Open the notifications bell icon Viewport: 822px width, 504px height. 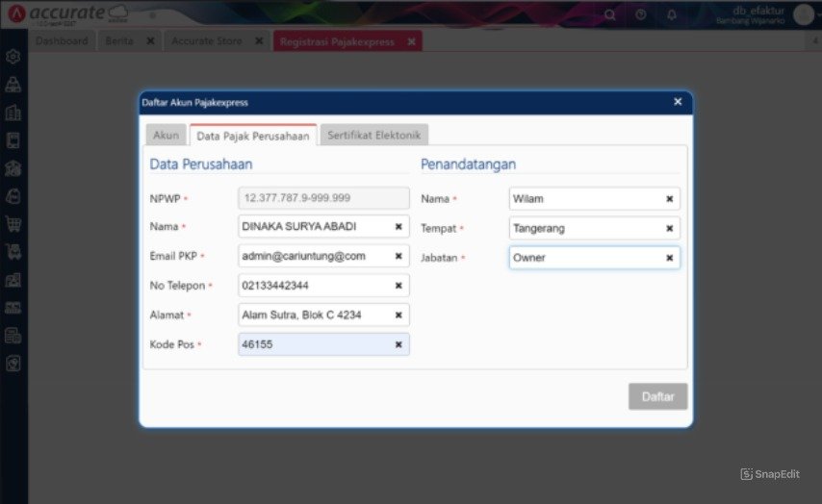tap(672, 14)
